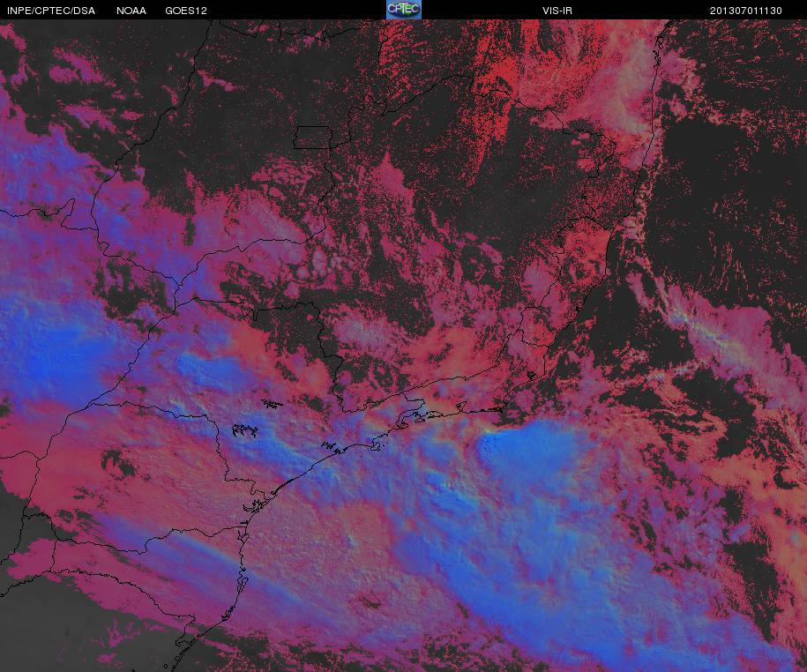Screen dimensions: 807x672
Task: Click the NOAA label in the header
Action: [131, 11]
